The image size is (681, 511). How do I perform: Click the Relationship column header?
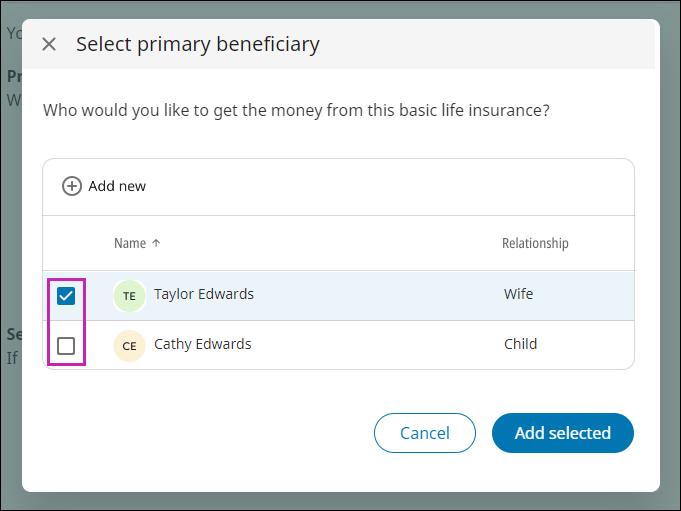coord(535,243)
